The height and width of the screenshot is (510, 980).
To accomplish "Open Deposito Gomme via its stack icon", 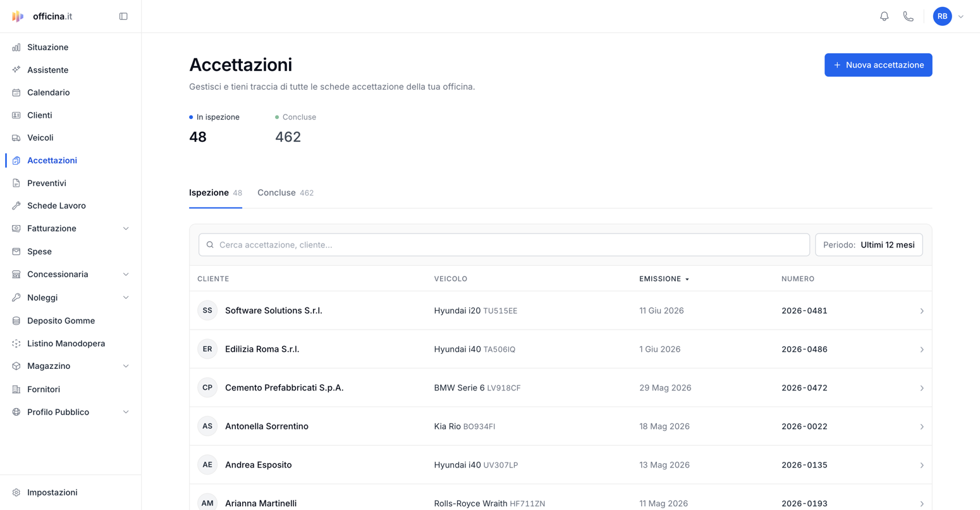I will click(x=16, y=321).
